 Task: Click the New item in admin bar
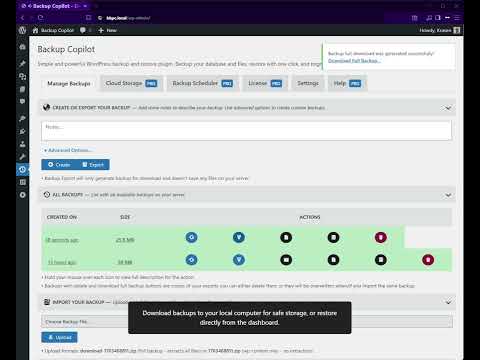click(107, 30)
